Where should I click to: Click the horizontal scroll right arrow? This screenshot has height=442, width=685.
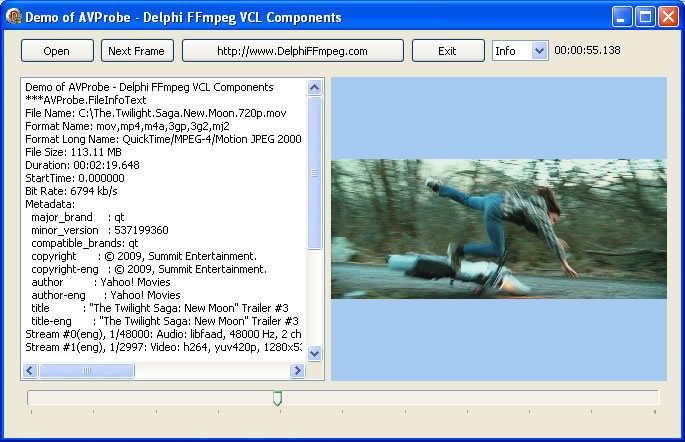click(x=297, y=370)
